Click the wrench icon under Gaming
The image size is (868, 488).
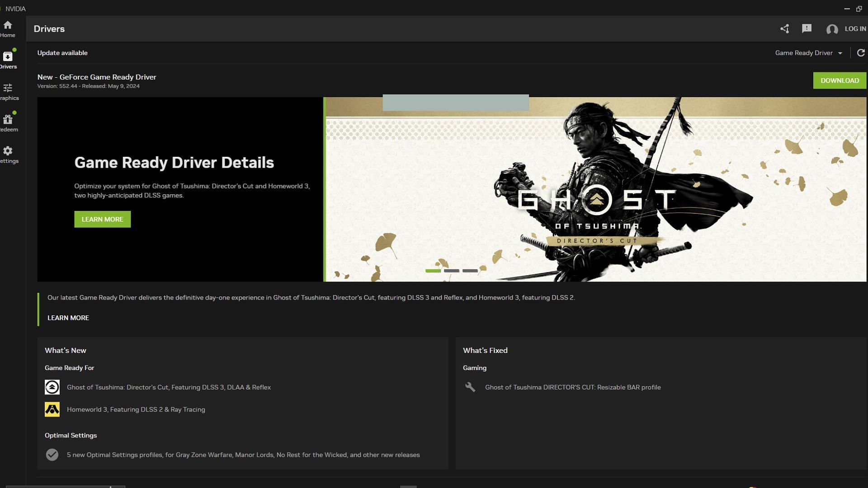[x=470, y=387]
